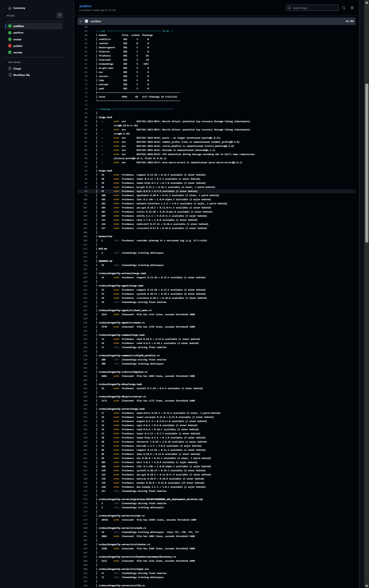Click the lineendings module row
This screenshot has height=588, width=369.
(x=123, y=64)
